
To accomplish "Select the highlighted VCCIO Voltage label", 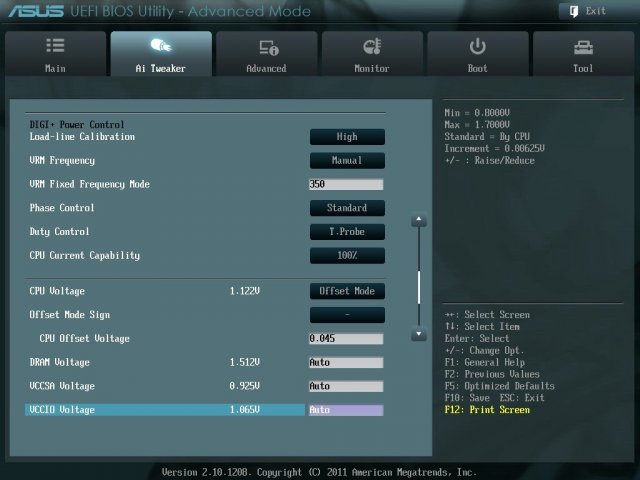I will [62, 410].
